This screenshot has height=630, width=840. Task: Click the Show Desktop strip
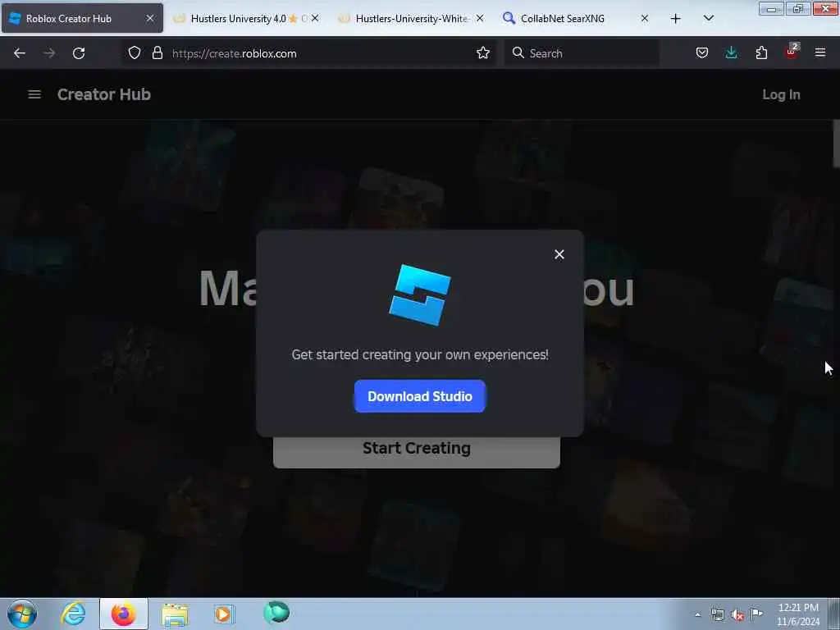(x=834, y=614)
